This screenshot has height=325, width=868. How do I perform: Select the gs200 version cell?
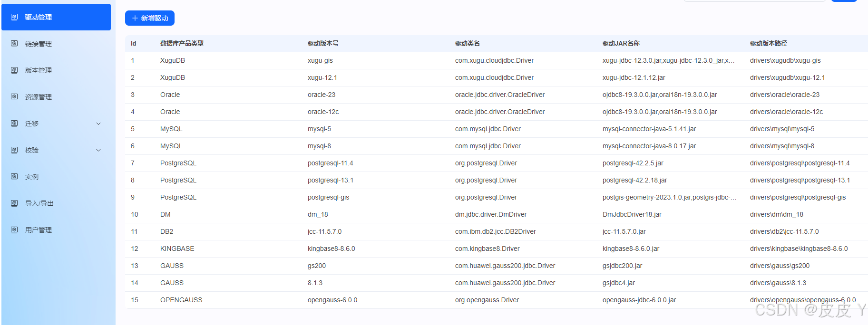[317, 266]
